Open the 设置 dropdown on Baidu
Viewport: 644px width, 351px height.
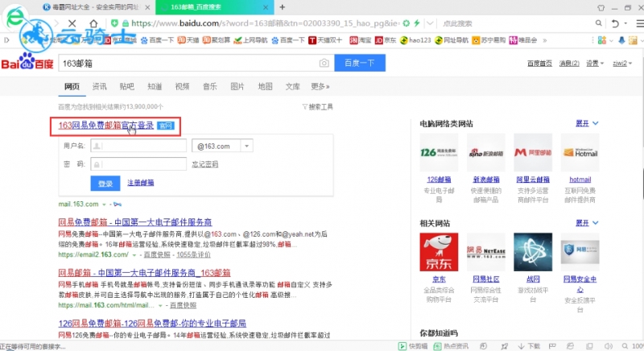595,64
